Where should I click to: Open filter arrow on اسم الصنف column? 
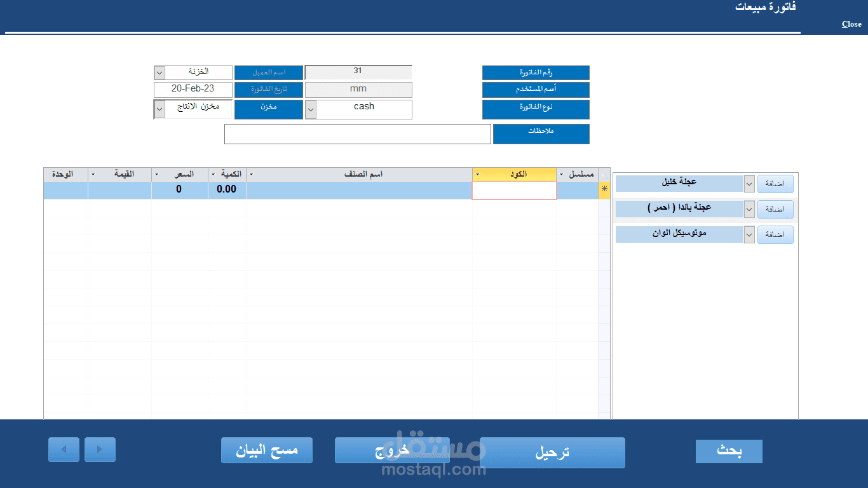250,174
